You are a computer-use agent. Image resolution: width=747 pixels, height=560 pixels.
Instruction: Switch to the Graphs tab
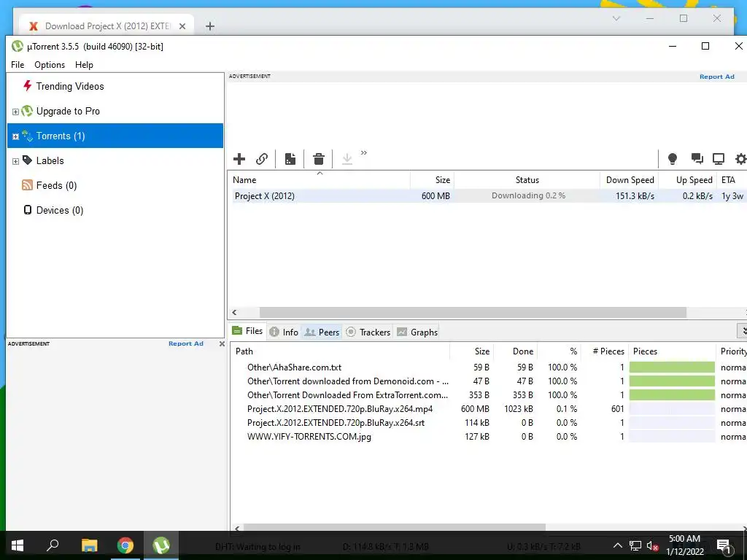pyautogui.click(x=417, y=332)
